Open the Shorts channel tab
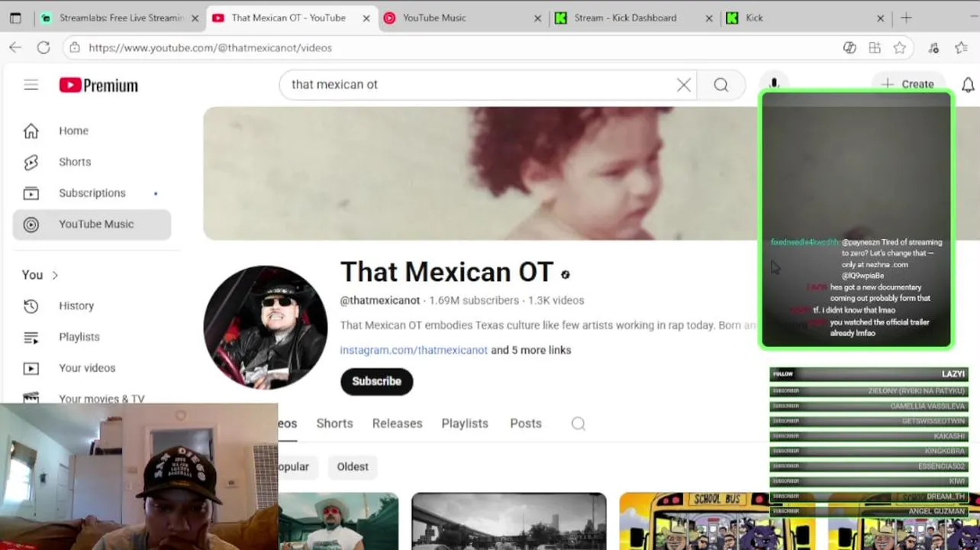This screenshot has height=550, width=980. coord(334,423)
